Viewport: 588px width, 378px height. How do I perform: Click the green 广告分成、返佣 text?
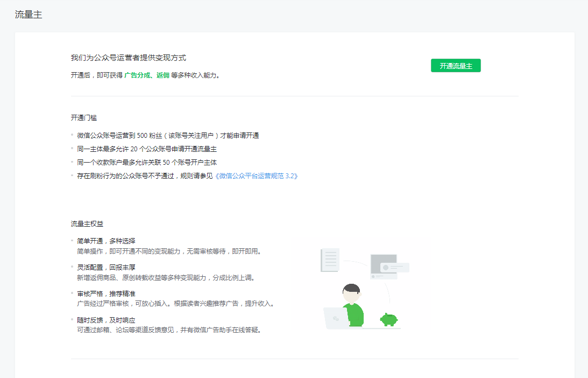pyautogui.click(x=146, y=75)
